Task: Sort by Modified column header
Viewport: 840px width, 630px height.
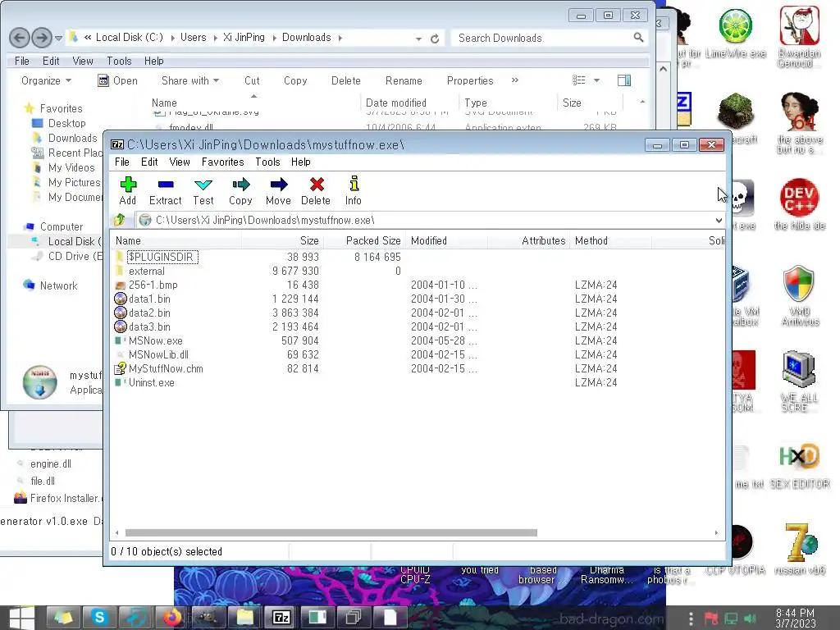Action: click(x=447, y=240)
